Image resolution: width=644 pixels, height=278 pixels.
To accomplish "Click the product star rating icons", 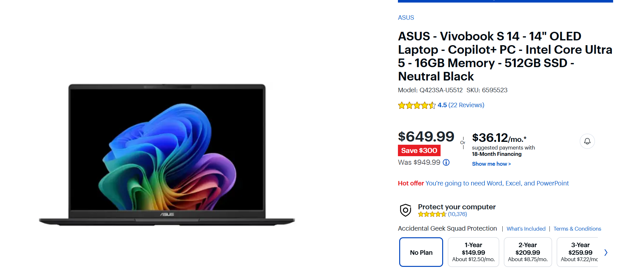I will click(417, 105).
